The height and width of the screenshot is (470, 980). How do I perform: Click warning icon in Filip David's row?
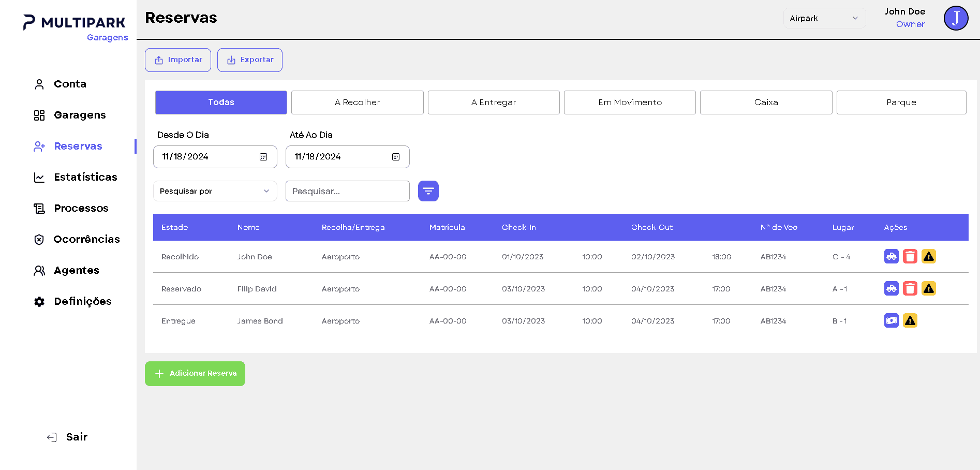928,288
